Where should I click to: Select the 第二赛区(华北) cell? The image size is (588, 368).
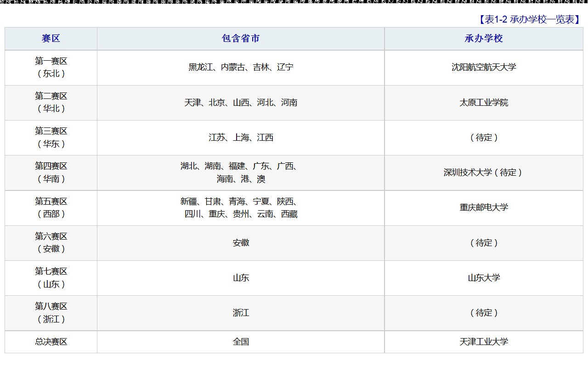(x=51, y=103)
